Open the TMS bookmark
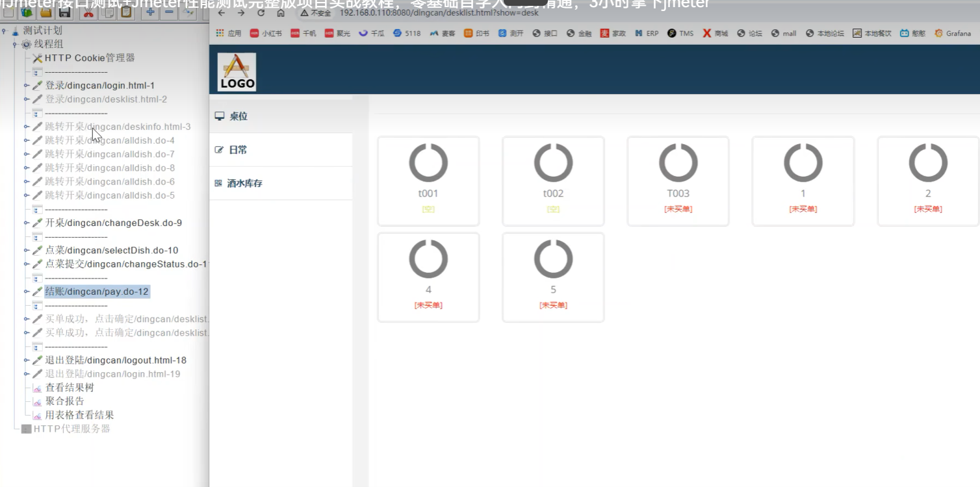The image size is (980, 487). tap(680, 33)
